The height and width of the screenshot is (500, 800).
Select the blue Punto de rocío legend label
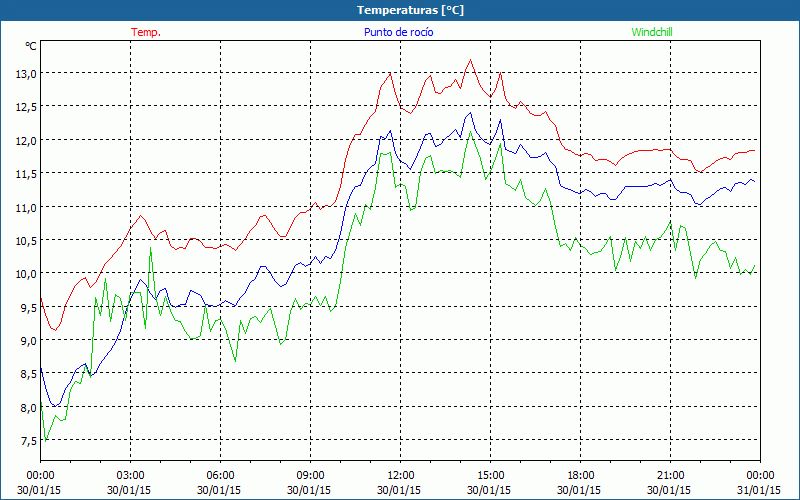[x=398, y=32]
